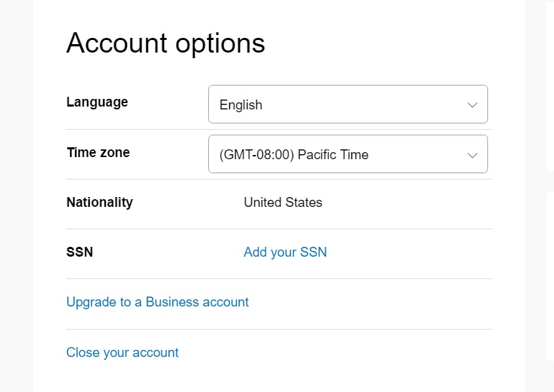The height and width of the screenshot is (392, 554).
Task: Click the Time zone selector chevron arrow
Action: 473,154
